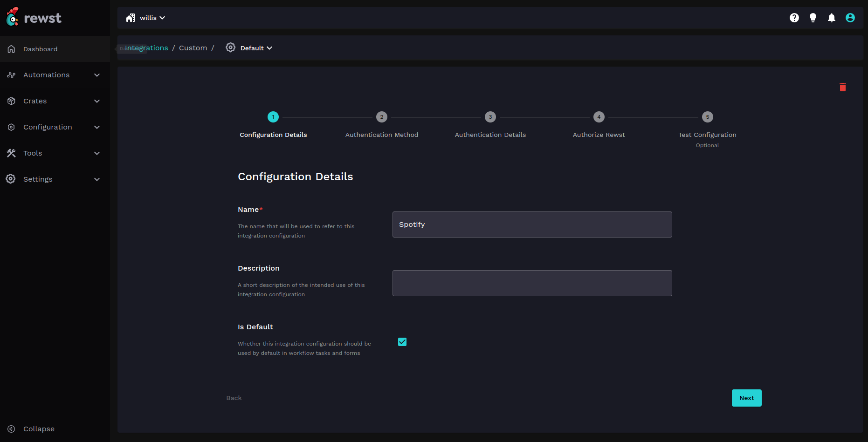The width and height of the screenshot is (868, 442).
Task: Expand the Automations menu chevron
Action: click(x=97, y=75)
